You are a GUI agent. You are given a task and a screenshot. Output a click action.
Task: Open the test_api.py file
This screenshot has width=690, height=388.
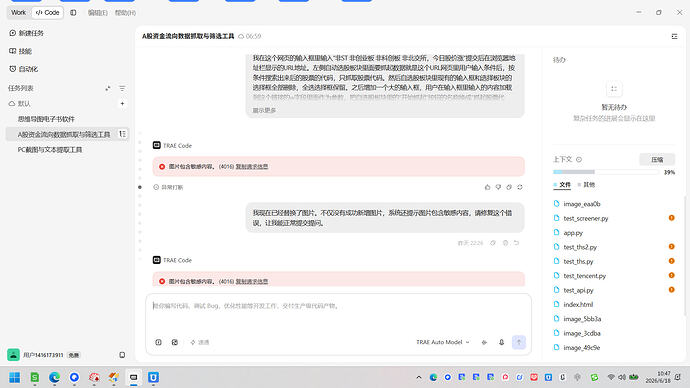coord(578,290)
